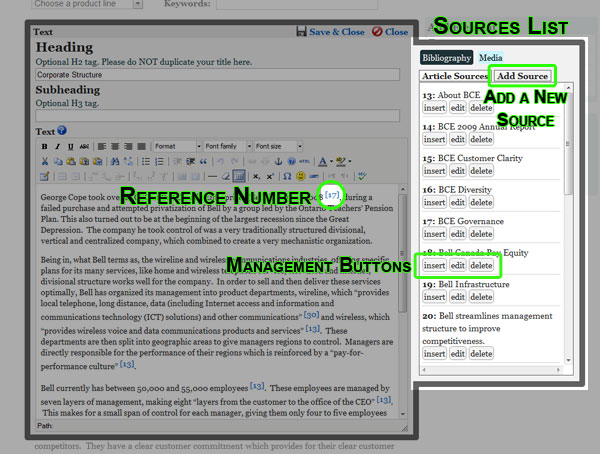The image size is (600, 454).
Task: Open the Add Source tab
Action: click(x=522, y=76)
